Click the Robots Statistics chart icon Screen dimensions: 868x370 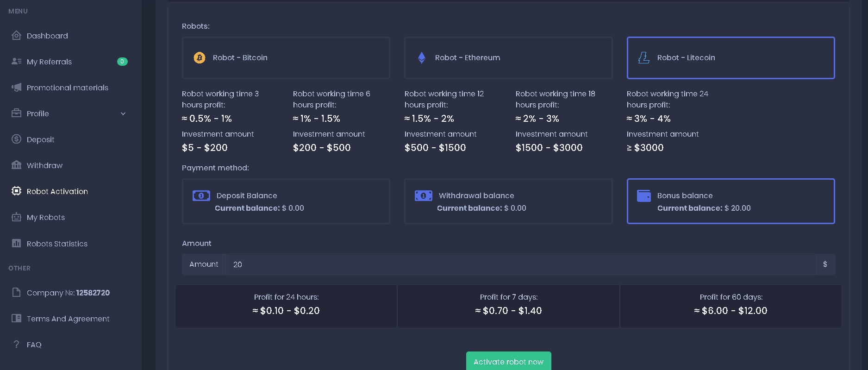(16, 243)
